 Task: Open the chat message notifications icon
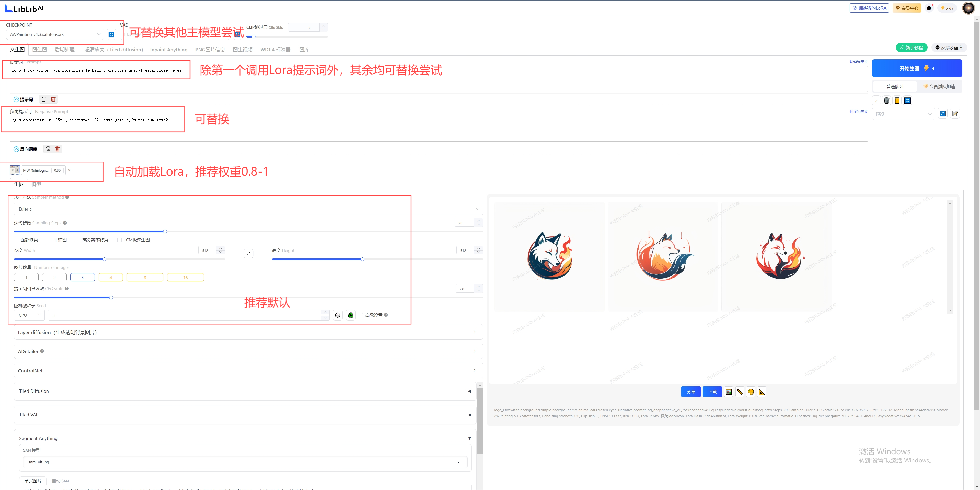[929, 8]
